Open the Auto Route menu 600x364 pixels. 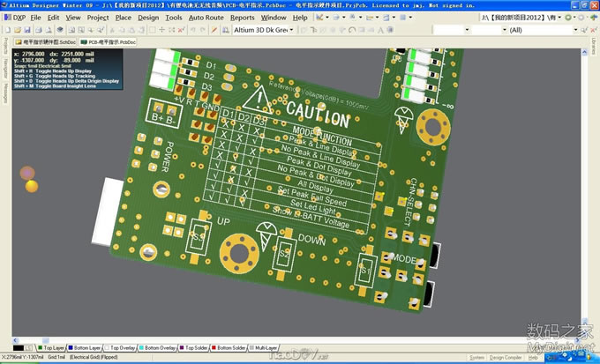[x=206, y=17]
